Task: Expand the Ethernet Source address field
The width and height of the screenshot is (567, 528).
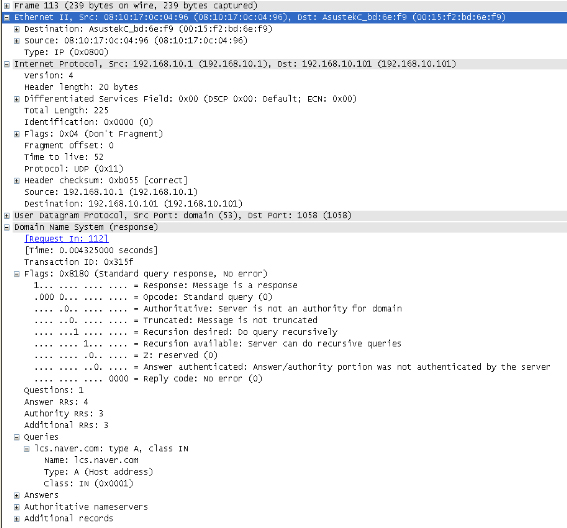Action: [17, 41]
